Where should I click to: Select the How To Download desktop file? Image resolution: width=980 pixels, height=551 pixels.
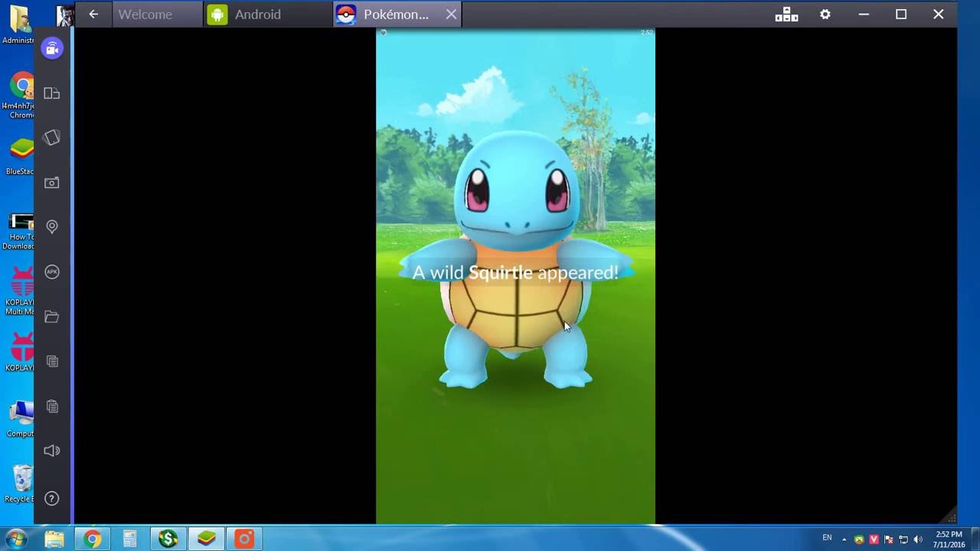tap(20, 231)
